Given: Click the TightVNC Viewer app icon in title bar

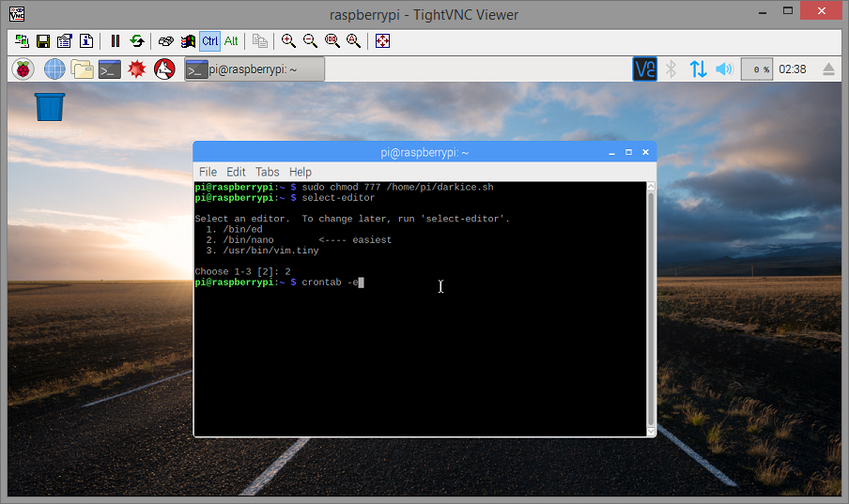Looking at the screenshot, I should [x=17, y=13].
